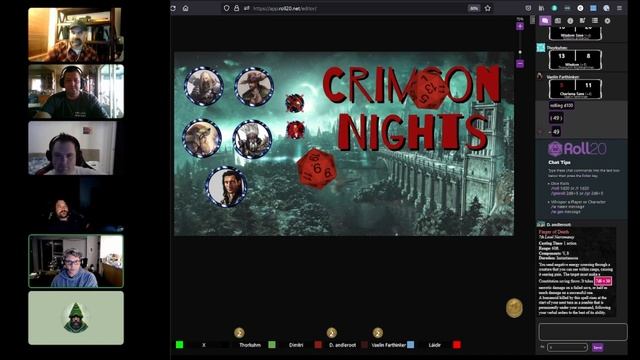Open the browser library icon
The height and width of the screenshot is (360, 640).
point(541,8)
